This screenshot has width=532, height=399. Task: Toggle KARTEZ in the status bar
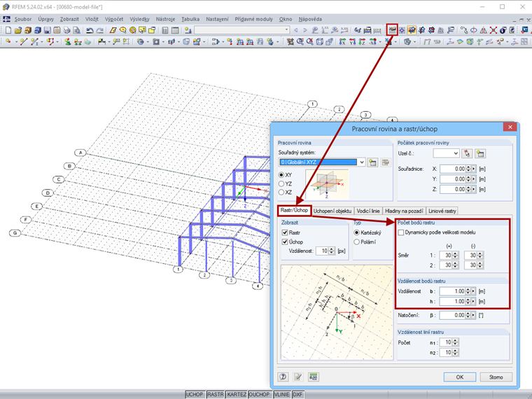[237, 394]
